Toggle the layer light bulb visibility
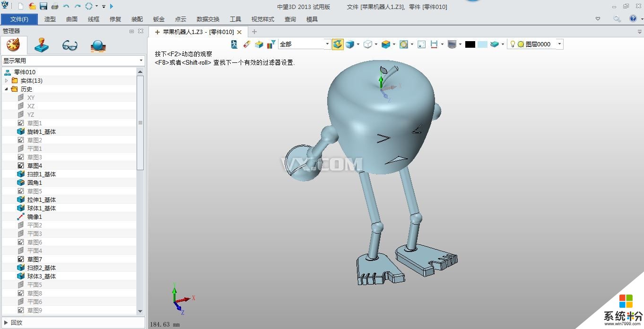 click(512, 44)
